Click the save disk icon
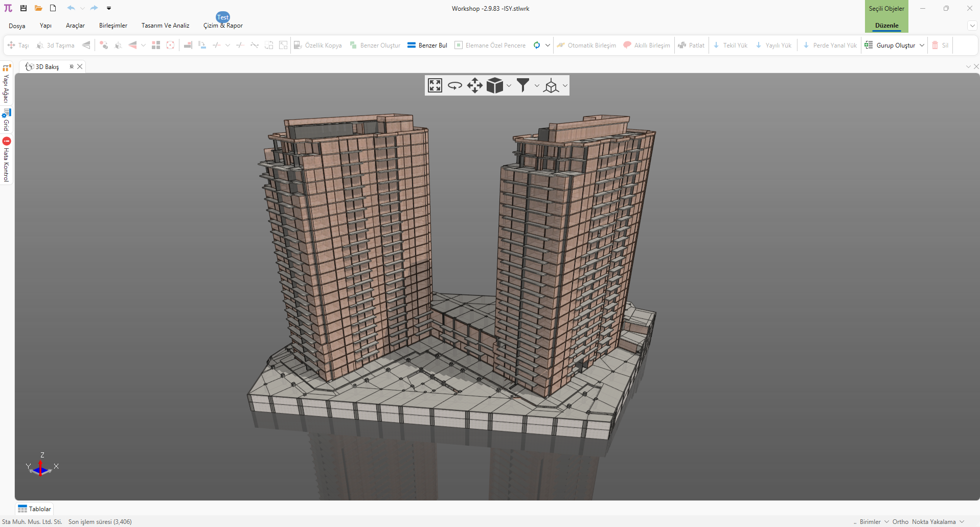Screen dimensions: 980x527 pos(24,8)
